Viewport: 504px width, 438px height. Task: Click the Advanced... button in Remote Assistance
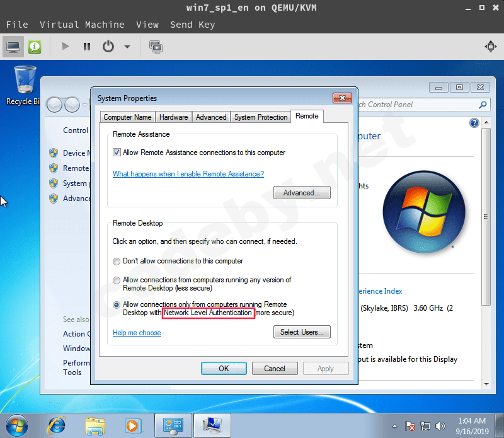click(x=302, y=193)
